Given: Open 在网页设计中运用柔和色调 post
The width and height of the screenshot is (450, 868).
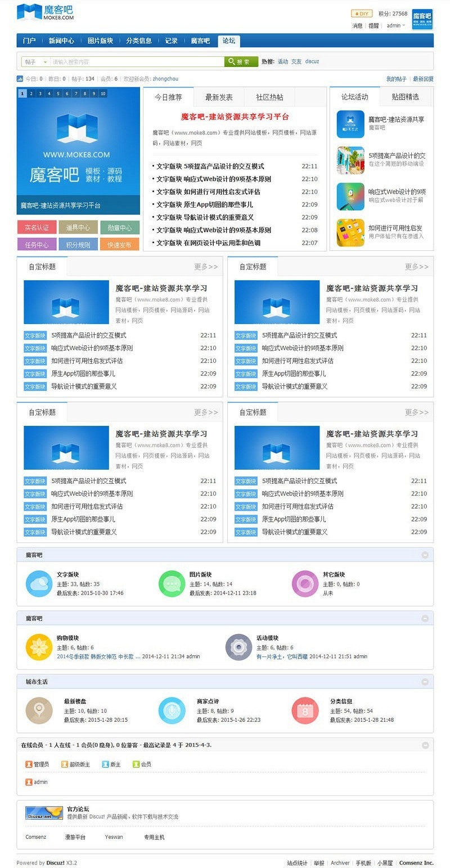Looking at the screenshot, I should coord(222,243).
